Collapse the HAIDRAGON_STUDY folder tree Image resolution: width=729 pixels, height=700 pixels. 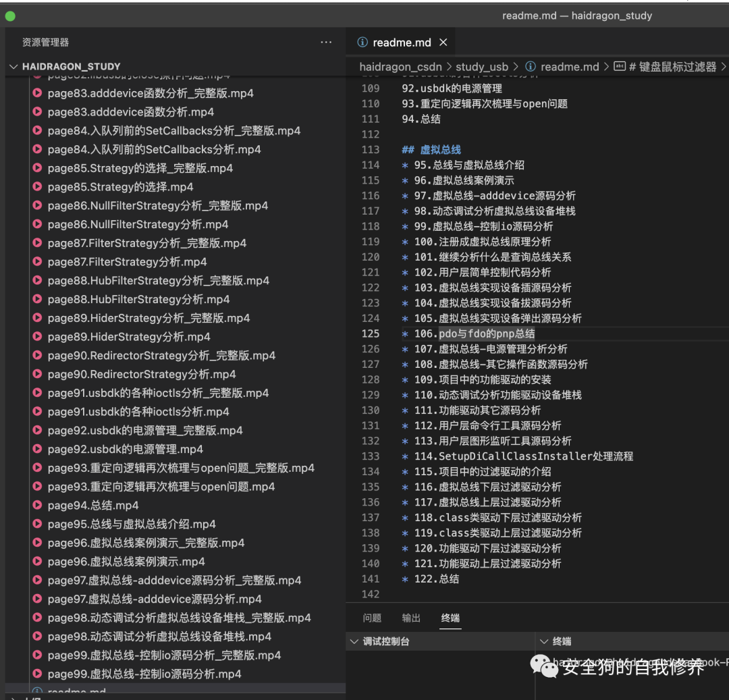(x=14, y=67)
